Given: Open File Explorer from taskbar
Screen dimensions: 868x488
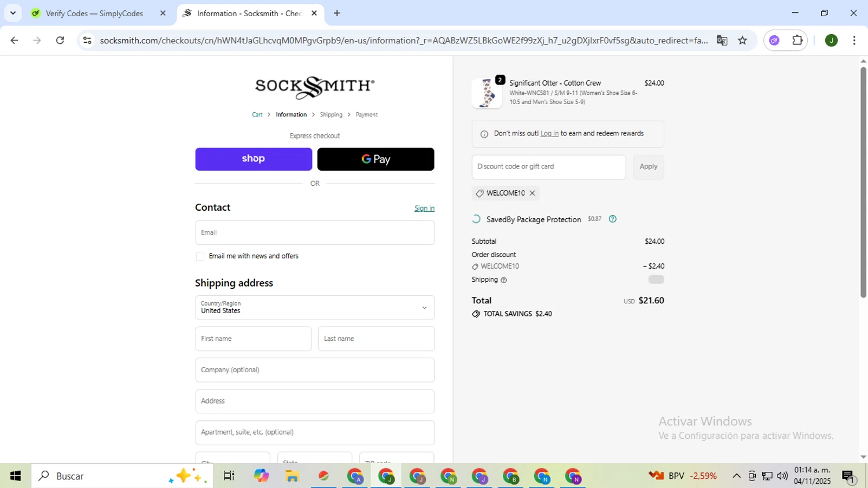Looking at the screenshot, I should point(292,476).
